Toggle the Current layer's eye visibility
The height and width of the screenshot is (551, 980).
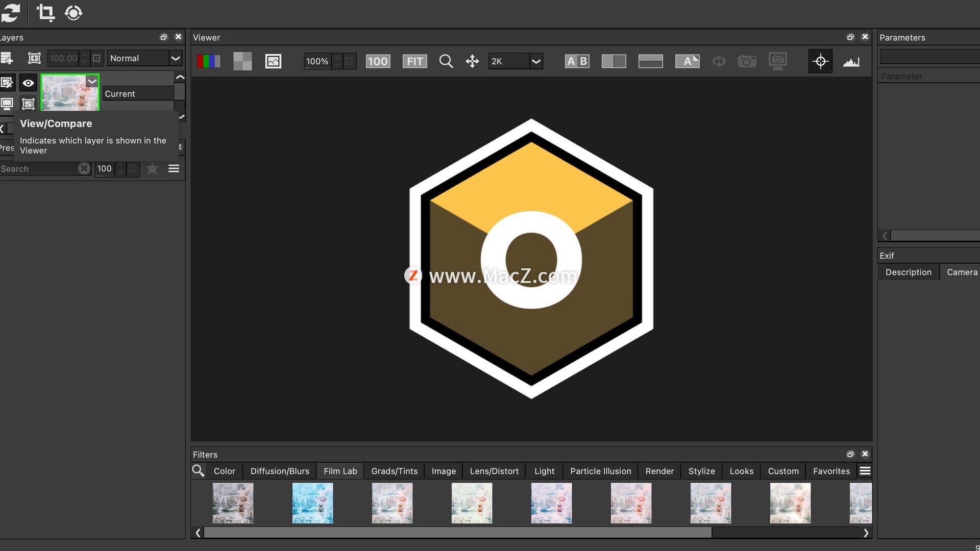[28, 83]
